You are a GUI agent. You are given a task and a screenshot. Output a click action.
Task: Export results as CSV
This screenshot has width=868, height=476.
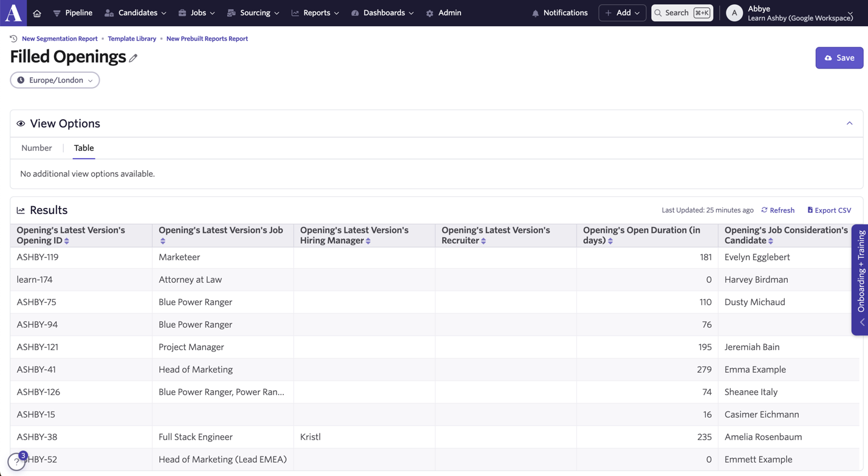[829, 210]
